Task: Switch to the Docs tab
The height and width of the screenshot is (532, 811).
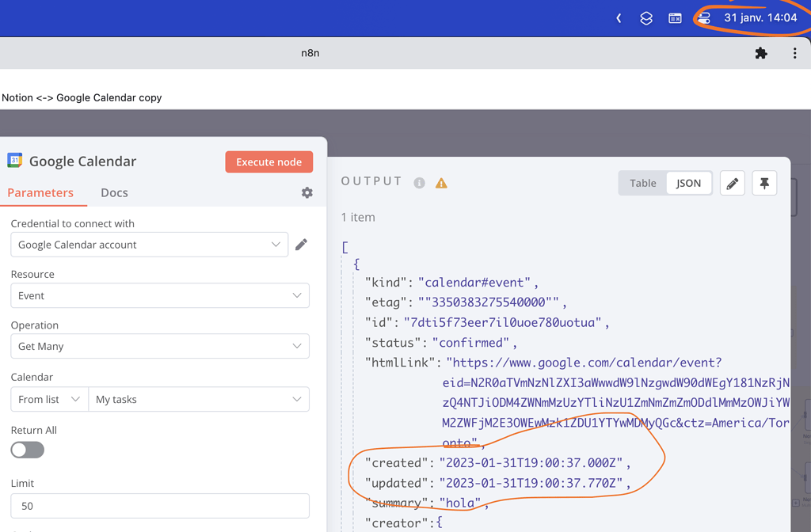Action: coord(113,192)
